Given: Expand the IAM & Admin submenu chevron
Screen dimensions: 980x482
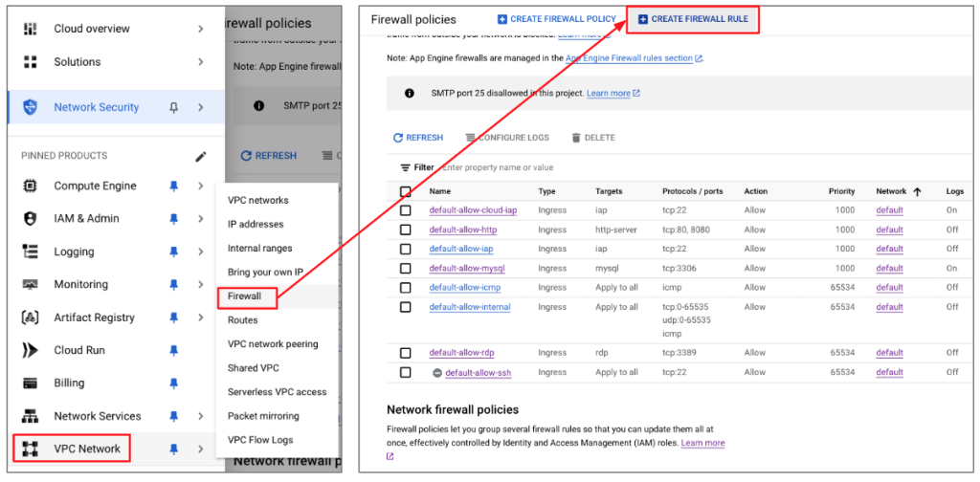Looking at the screenshot, I should tap(201, 218).
